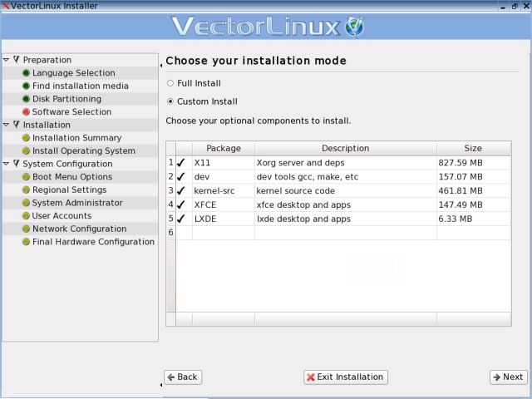Sort by the Package column header
532x399 pixels.
pyautogui.click(x=224, y=148)
